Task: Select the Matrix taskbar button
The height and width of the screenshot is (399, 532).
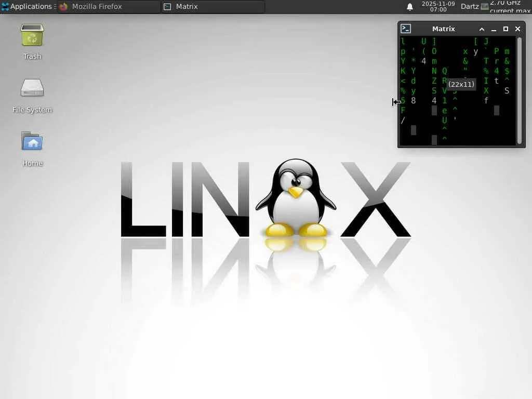Action: [212, 6]
